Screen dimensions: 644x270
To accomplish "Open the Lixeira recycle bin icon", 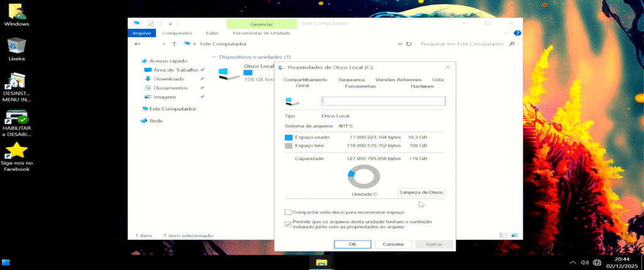I will click(x=16, y=46).
